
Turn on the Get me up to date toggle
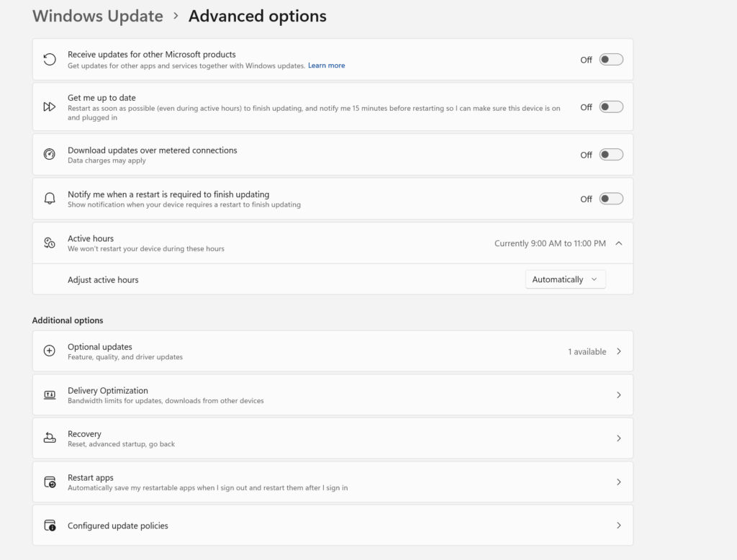[x=611, y=107]
